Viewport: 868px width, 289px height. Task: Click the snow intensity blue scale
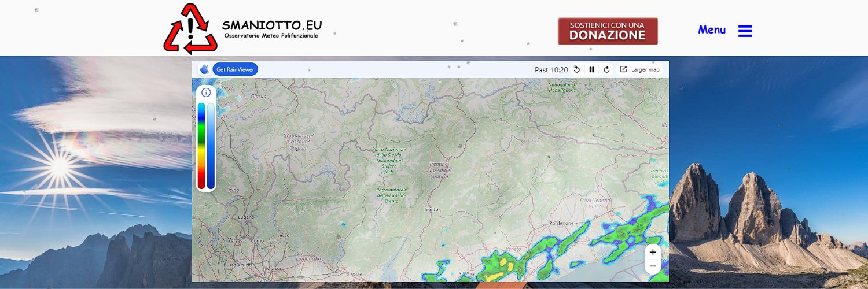[x=211, y=146]
